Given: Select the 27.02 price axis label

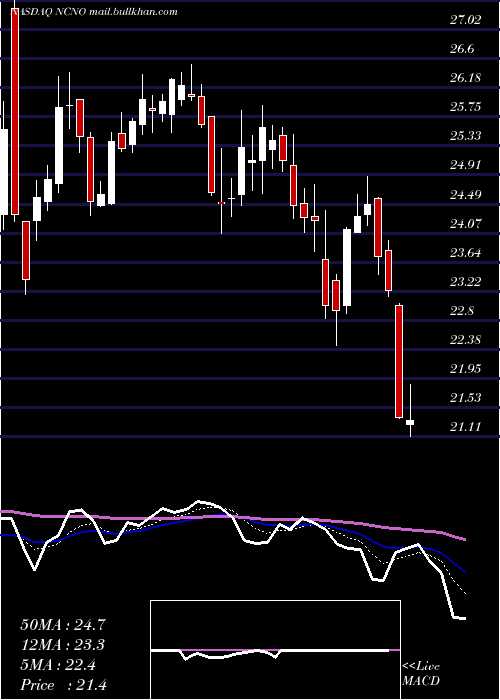Looking at the screenshot, I should click(466, 20).
